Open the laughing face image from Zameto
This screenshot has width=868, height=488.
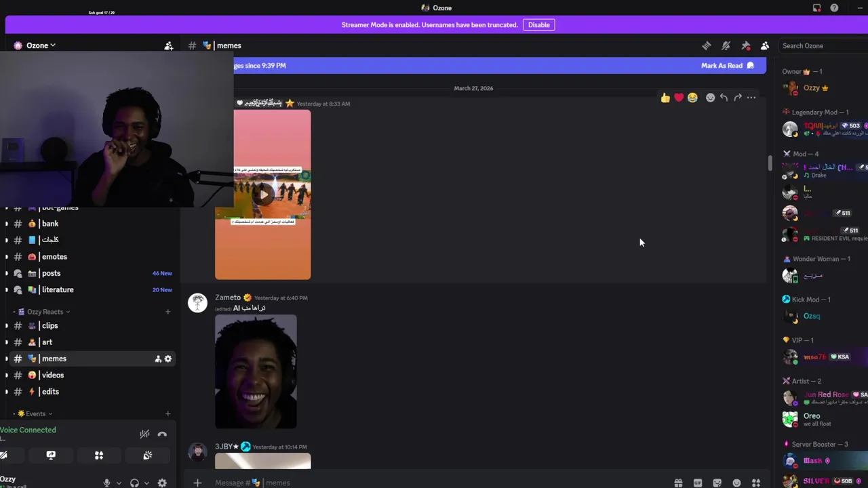(x=256, y=371)
